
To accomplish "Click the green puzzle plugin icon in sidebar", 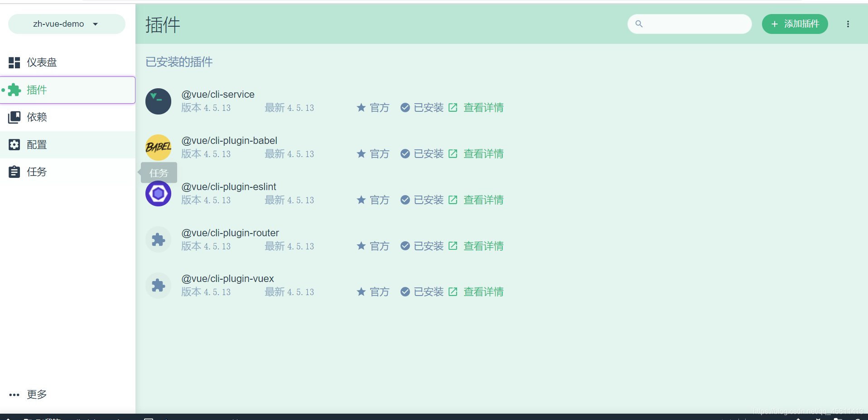I will click(x=14, y=90).
